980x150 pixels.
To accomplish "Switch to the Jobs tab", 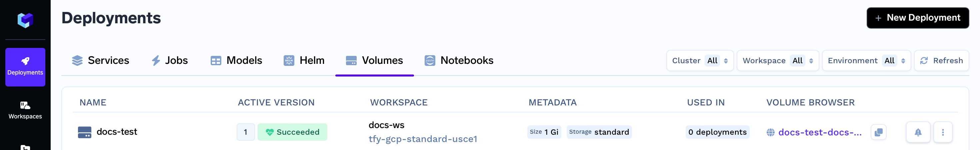I will (169, 61).
